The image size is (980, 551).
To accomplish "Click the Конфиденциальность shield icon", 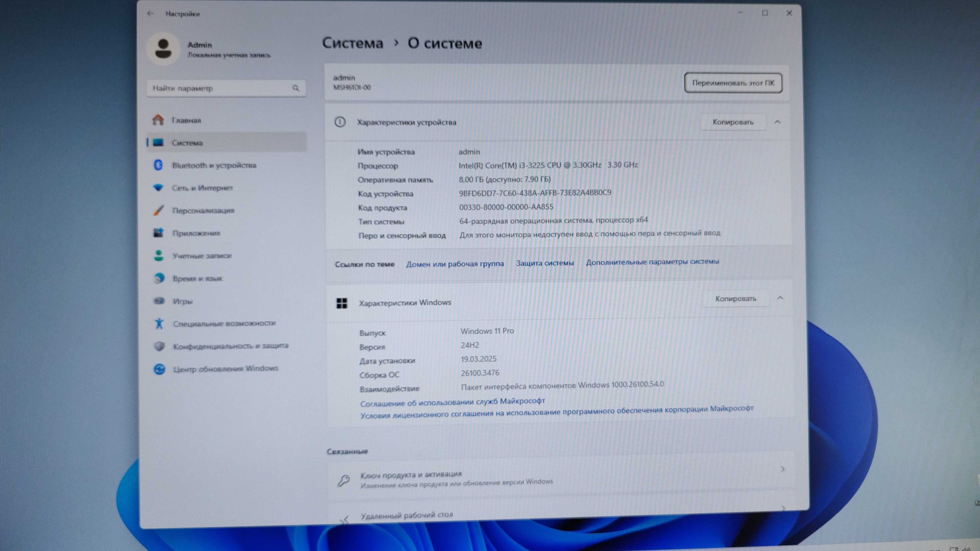I will pyautogui.click(x=159, y=346).
